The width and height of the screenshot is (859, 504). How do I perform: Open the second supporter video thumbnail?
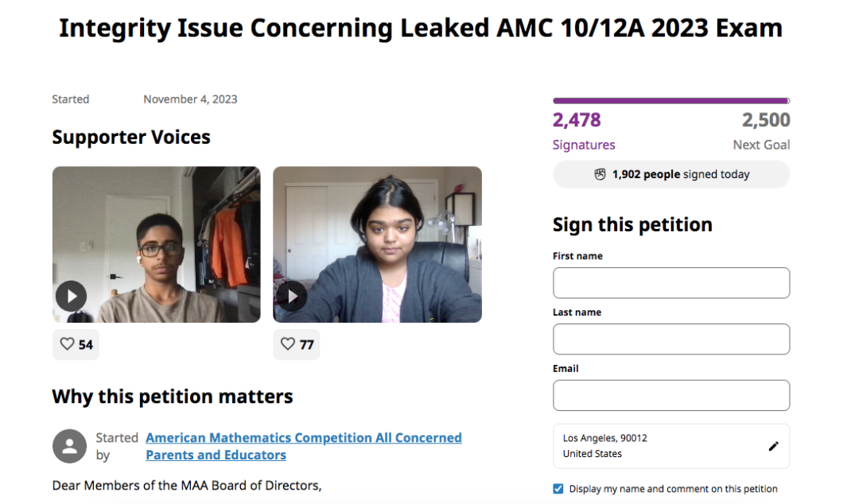(378, 244)
